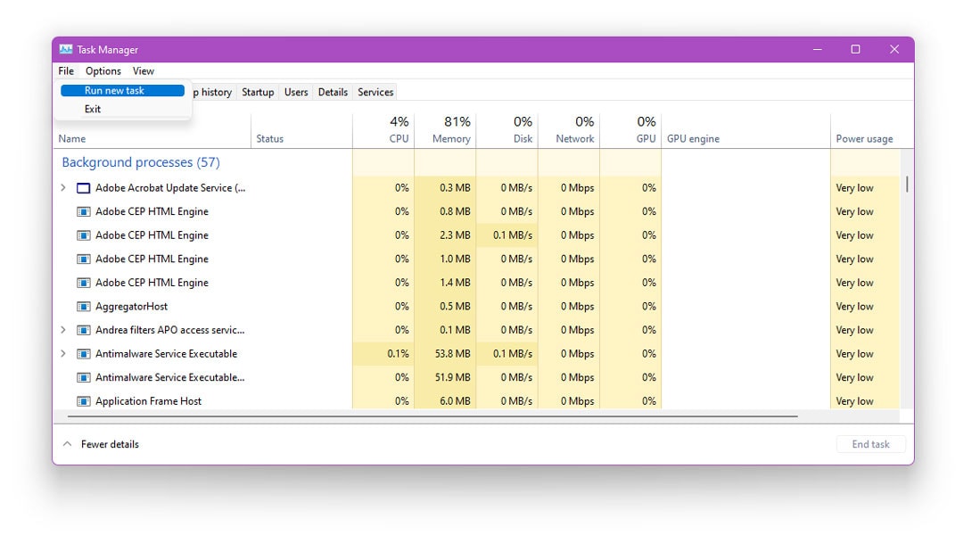The height and width of the screenshot is (535, 980).
Task: Expand Andrea filters APO access service row
Action: click(x=63, y=330)
